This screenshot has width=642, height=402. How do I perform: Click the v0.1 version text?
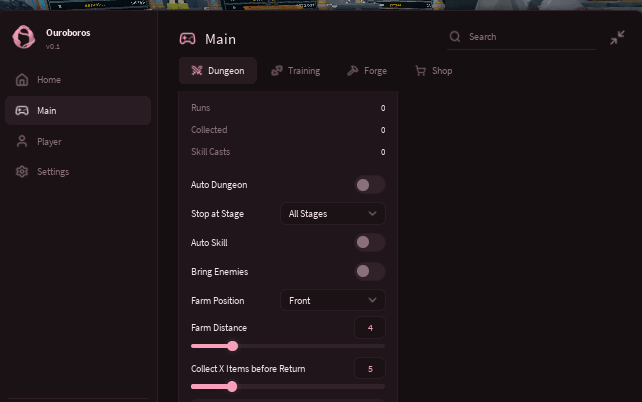(53, 47)
